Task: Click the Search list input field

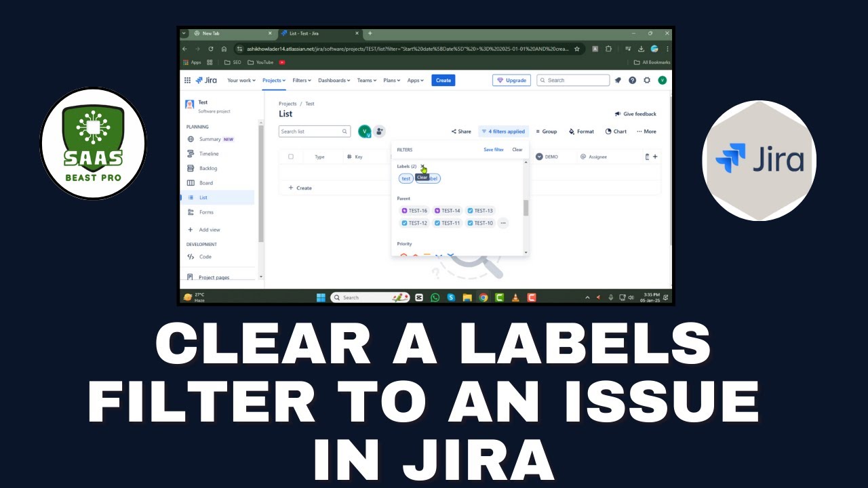Action: 314,131
